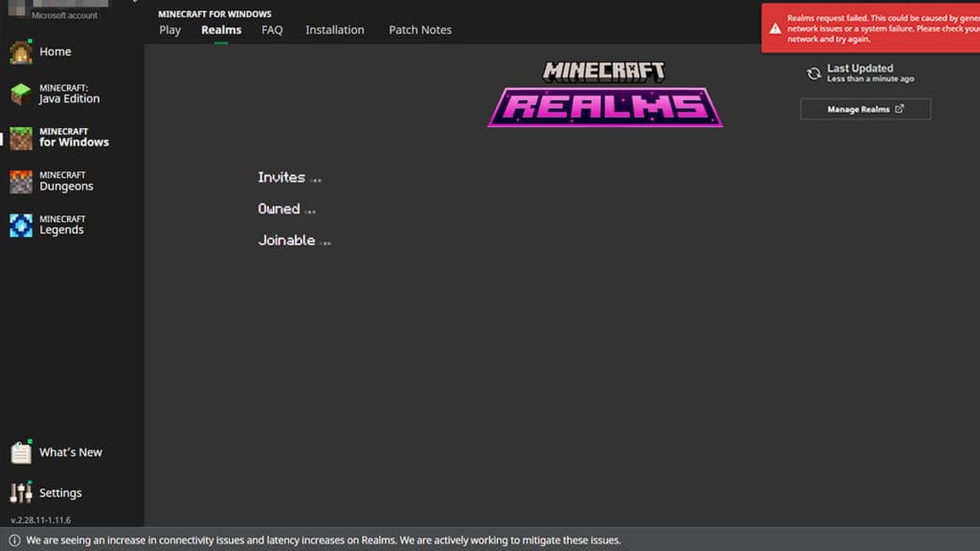Refresh the Last Updated Realms status
Viewport: 980px width, 551px height.
[813, 74]
